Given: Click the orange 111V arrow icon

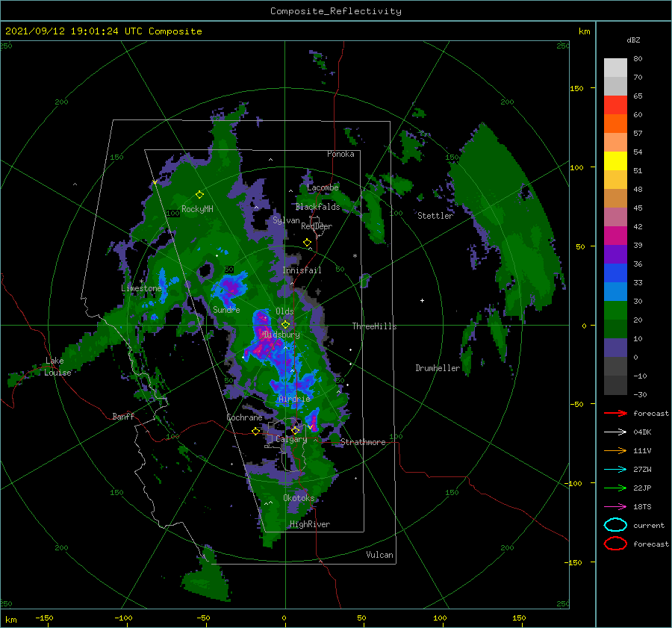Looking at the screenshot, I should (615, 450).
